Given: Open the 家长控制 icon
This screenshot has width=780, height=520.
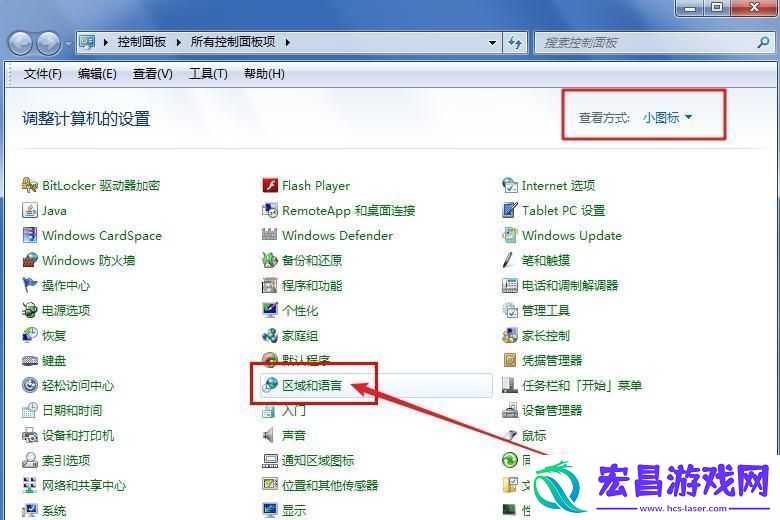Looking at the screenshot, I should 509,335.
